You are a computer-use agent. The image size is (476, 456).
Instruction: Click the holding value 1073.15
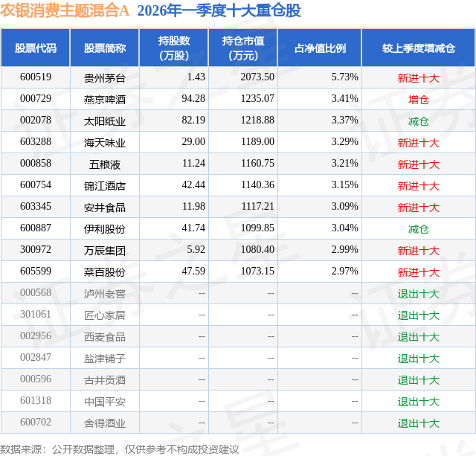pyautogui.click(x=257, y=271)
